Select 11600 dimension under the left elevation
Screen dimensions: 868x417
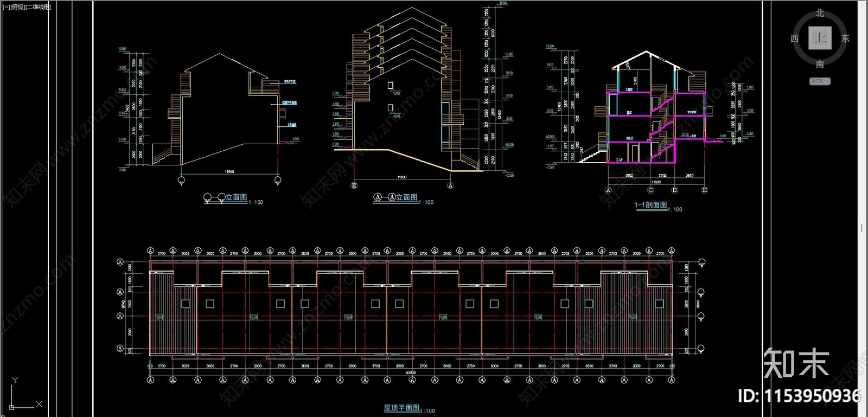tap(229, 172)
